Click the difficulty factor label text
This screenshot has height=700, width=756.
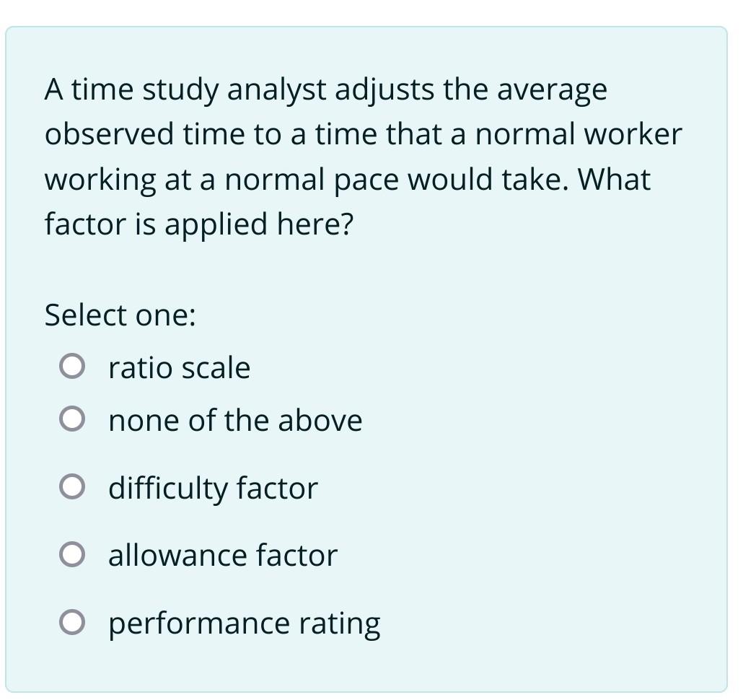click(x=211, y=486)
